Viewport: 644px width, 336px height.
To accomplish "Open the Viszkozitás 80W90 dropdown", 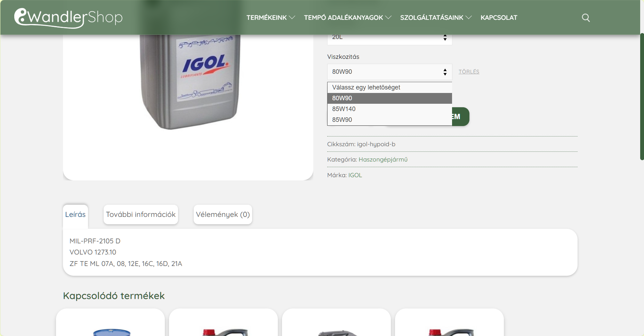I will click(389, 72).
